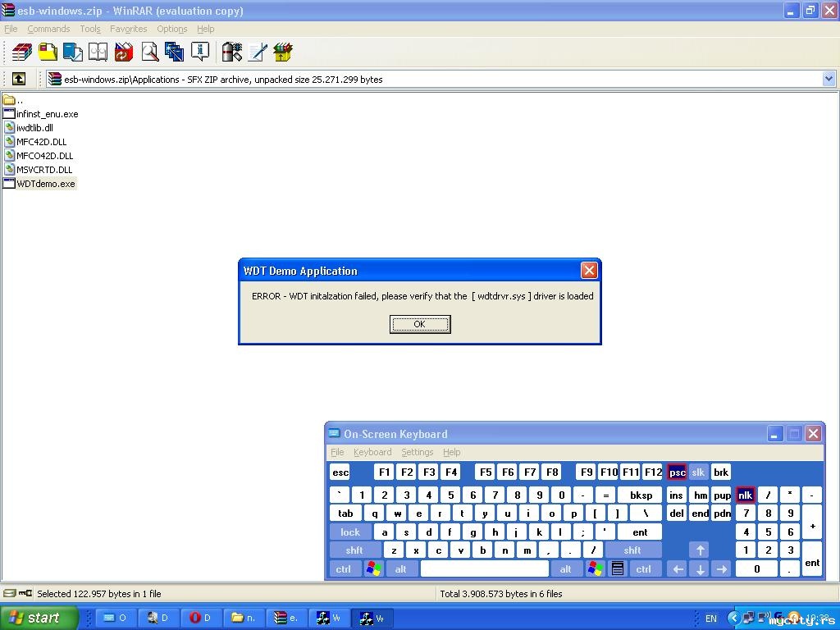
Task: Click the Comment toolbar icon with pencil
Action: [x=258, y=52]
